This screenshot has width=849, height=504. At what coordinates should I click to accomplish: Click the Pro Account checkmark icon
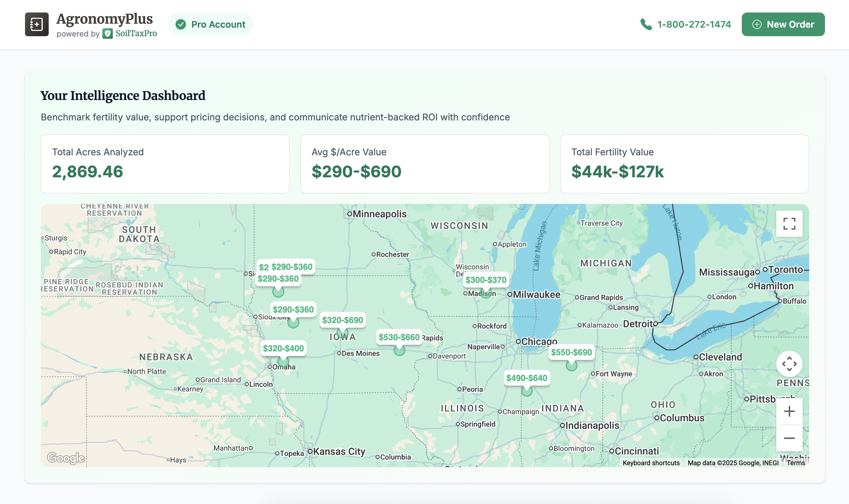(x=181, y=24)
